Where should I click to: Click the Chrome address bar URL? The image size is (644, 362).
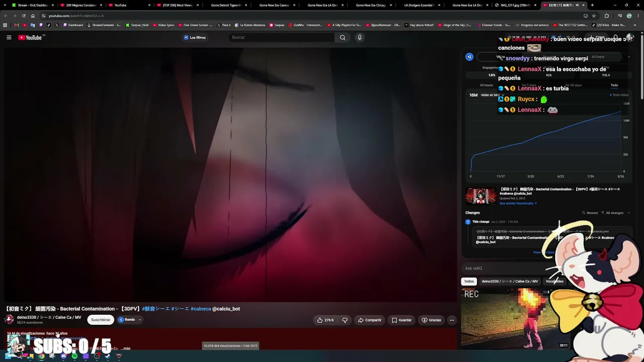(76, 16)
